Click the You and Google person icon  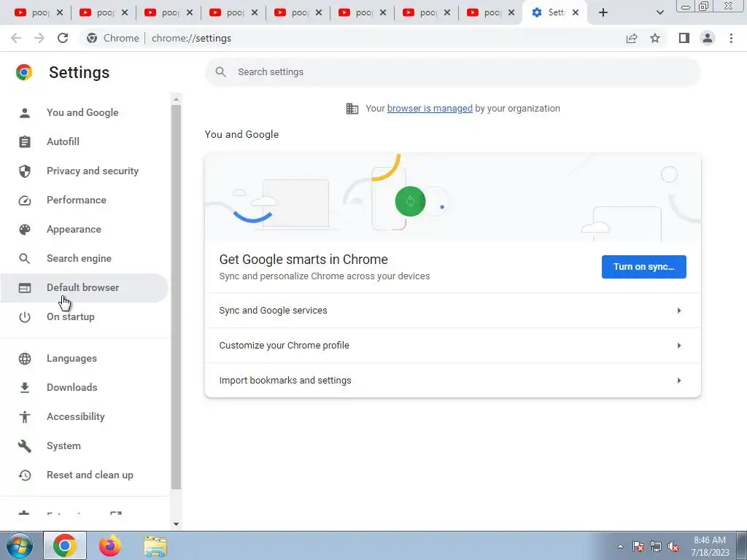[x=25, y=112]
